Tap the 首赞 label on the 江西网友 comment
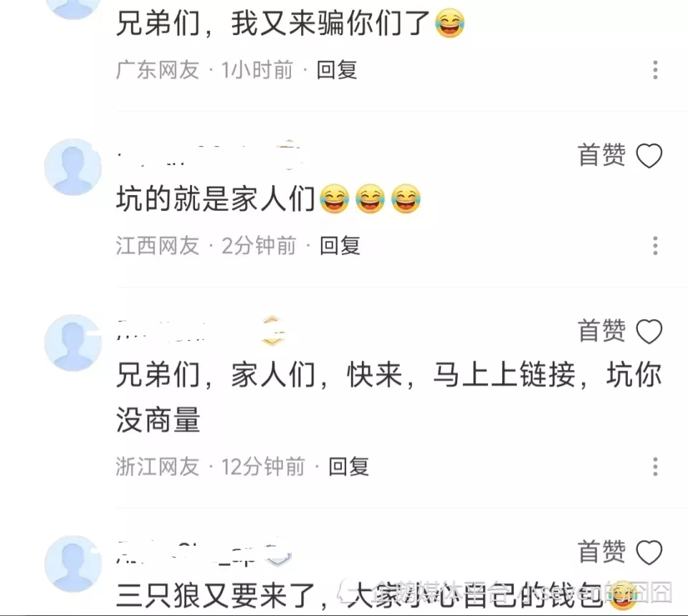 point(601,155)
